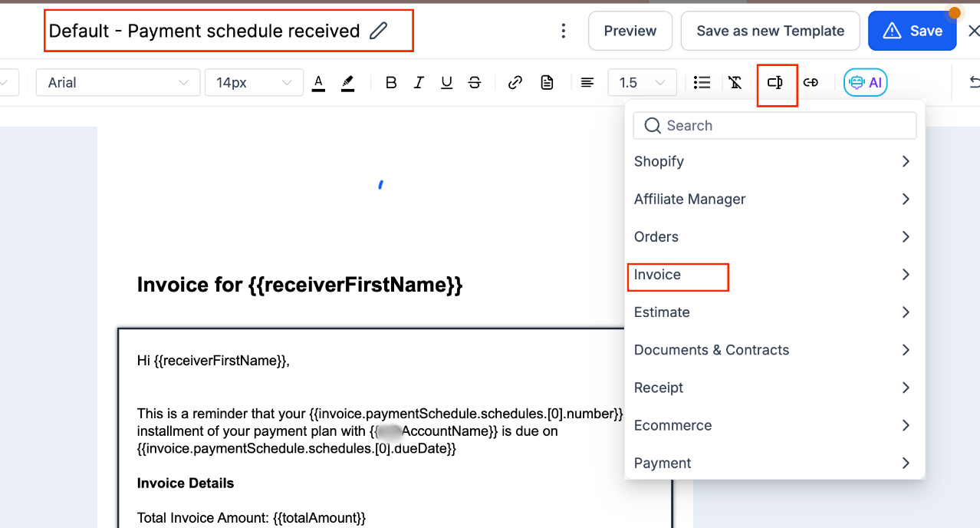
Task: Click the Preview button
Action: pos(630,31)
